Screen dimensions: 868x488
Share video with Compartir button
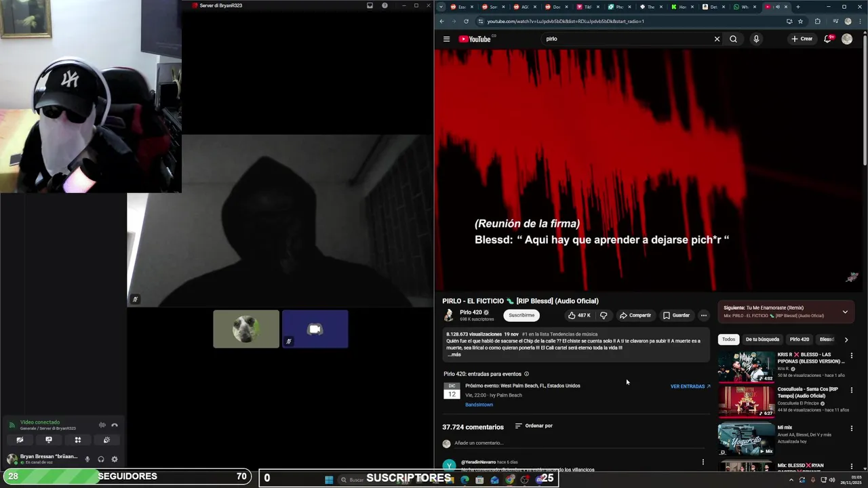[635, 315]
